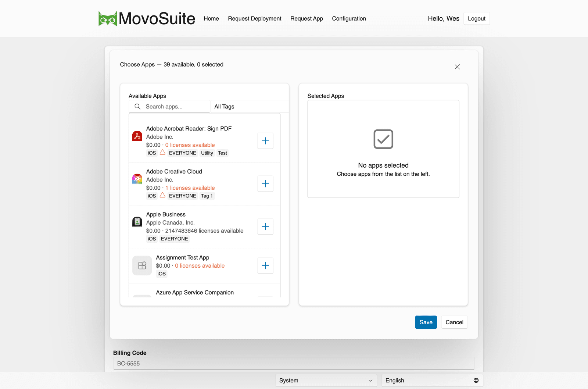
Task: Click the Selected Apps heading
Action: 326,96
